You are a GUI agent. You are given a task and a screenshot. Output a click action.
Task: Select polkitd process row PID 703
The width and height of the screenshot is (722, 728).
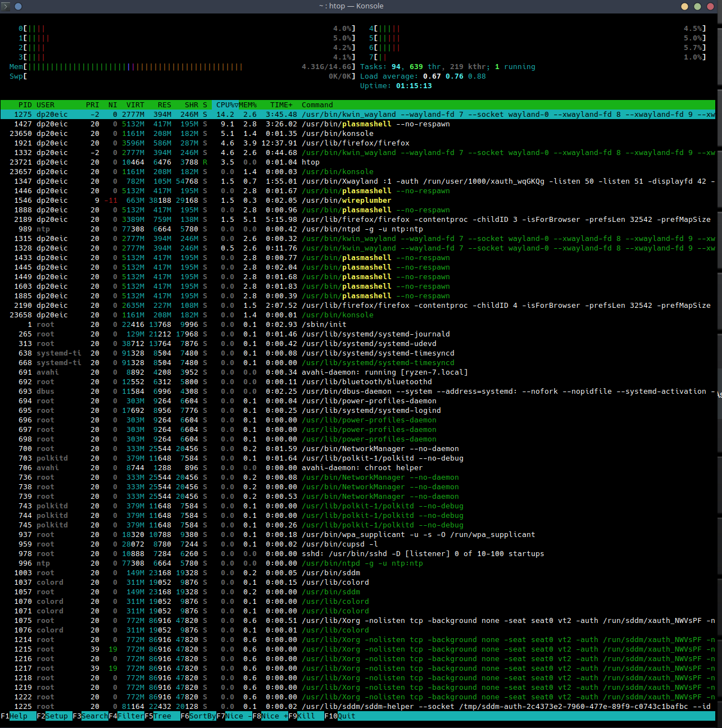358,458
